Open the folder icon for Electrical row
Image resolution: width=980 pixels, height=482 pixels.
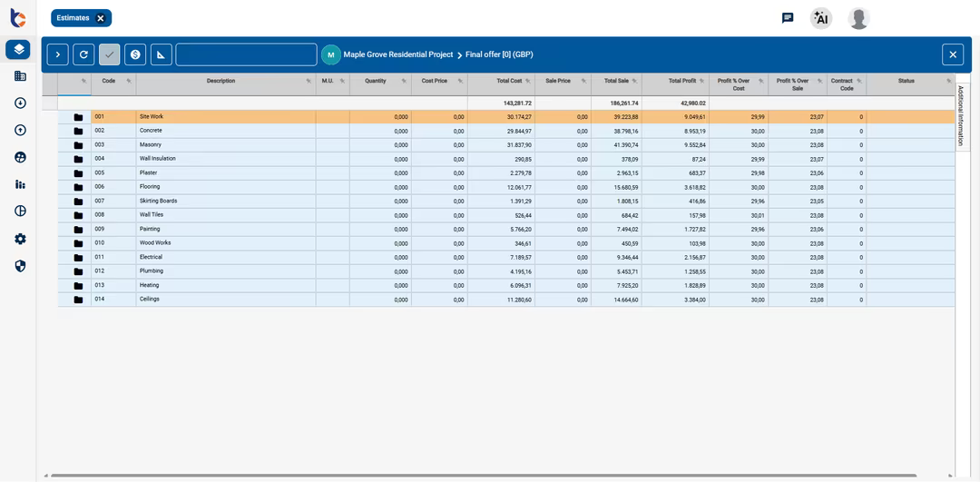tap(78, 258)
